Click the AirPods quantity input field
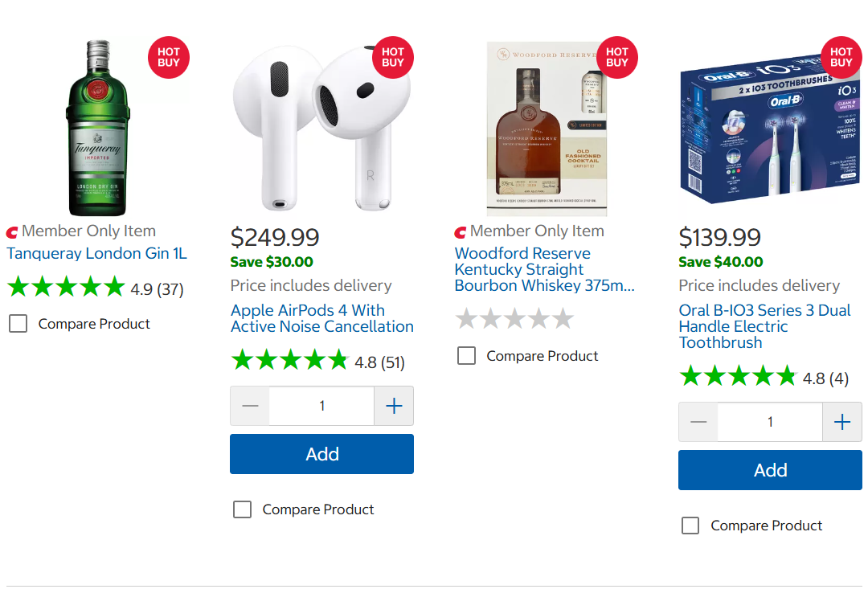Viewport: 868px width, 589px height. click(321, 406)
